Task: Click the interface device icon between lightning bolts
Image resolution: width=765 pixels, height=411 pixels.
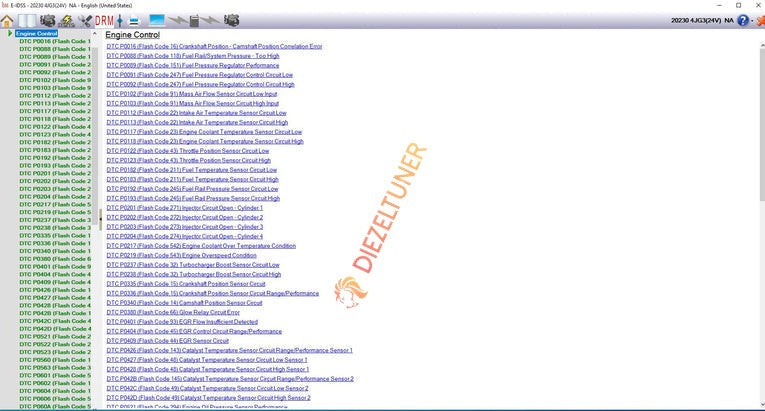Action: coord(194,21)
